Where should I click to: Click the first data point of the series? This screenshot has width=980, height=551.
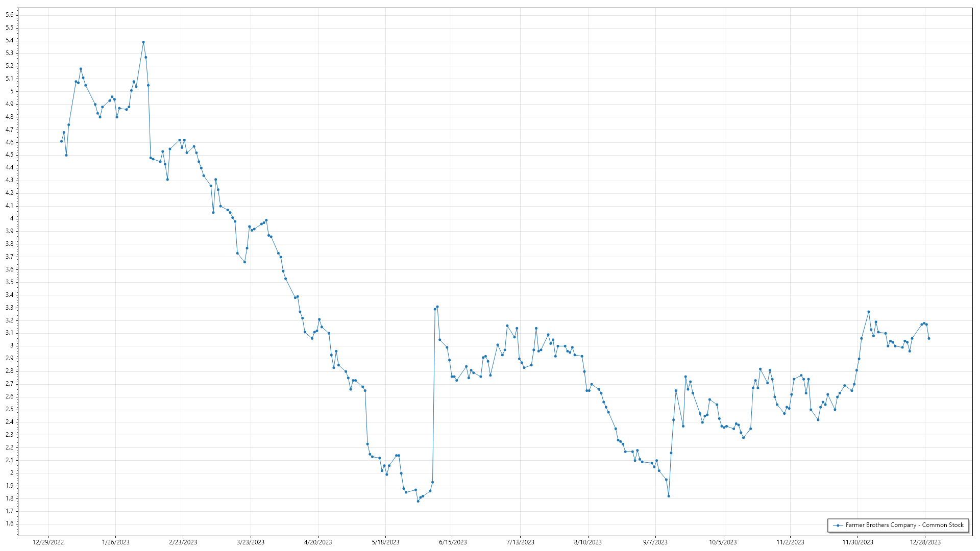coord(61,141)
